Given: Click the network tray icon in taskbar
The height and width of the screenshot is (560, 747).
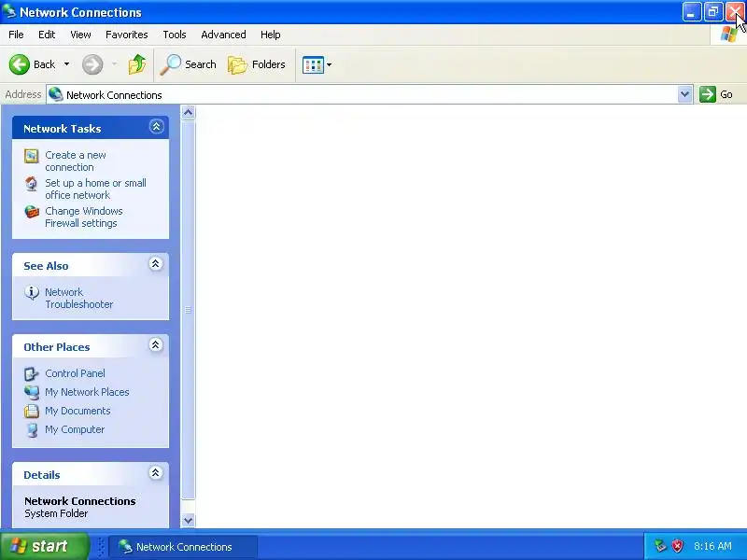Looking at the screenshot, I should pyautogui.click(x=660, y=546).
